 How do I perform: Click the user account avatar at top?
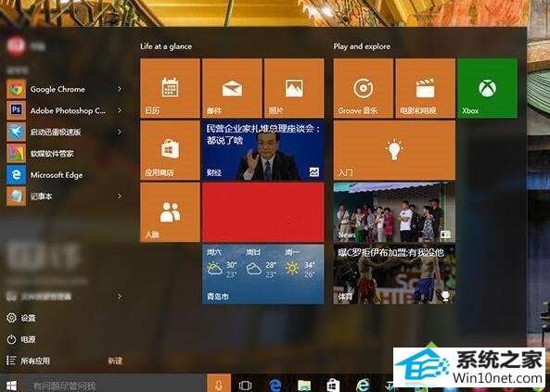coord(16,46)
